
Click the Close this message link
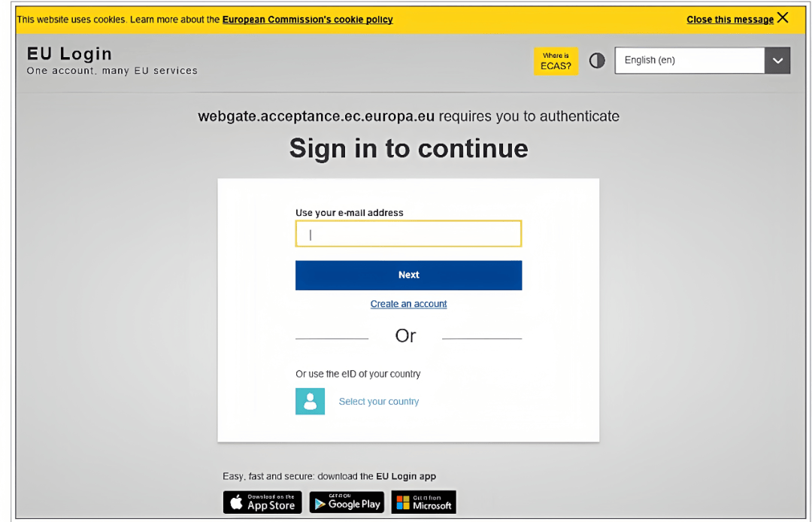[x=730, y=20]
